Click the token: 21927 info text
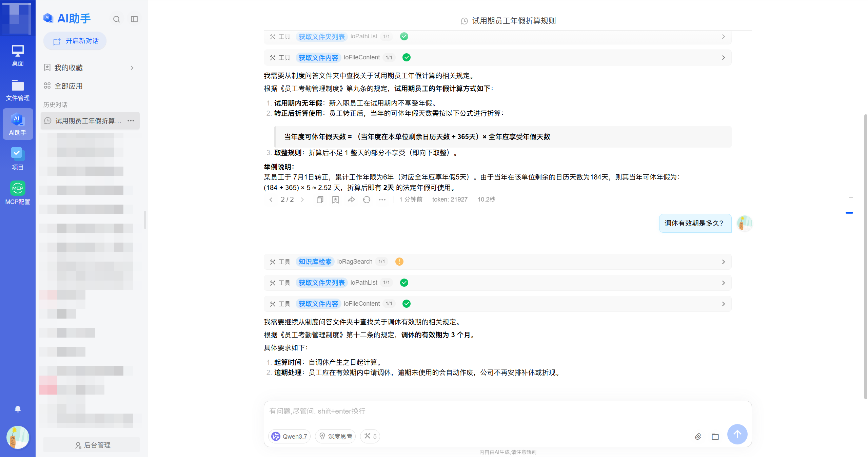 coord(450,199)
